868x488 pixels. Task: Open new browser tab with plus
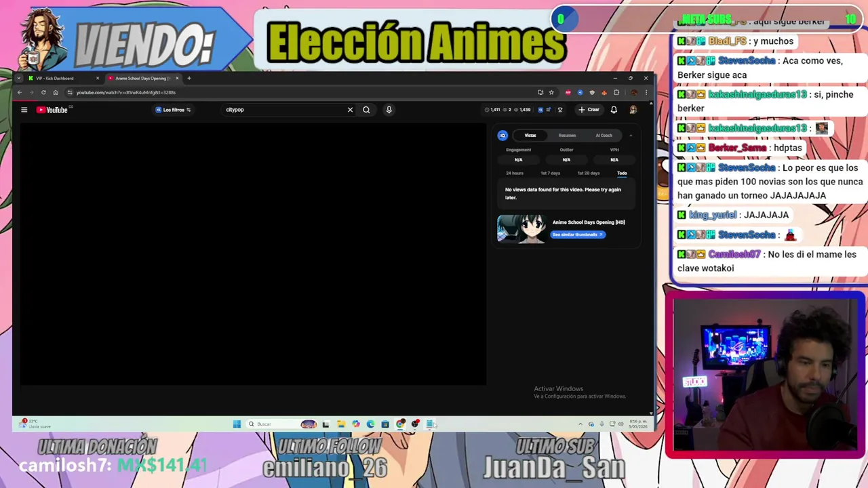(x=189, y=78)
